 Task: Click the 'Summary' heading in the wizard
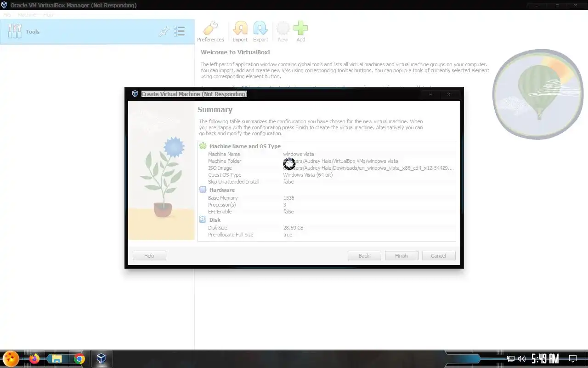[x=215, y=109]
